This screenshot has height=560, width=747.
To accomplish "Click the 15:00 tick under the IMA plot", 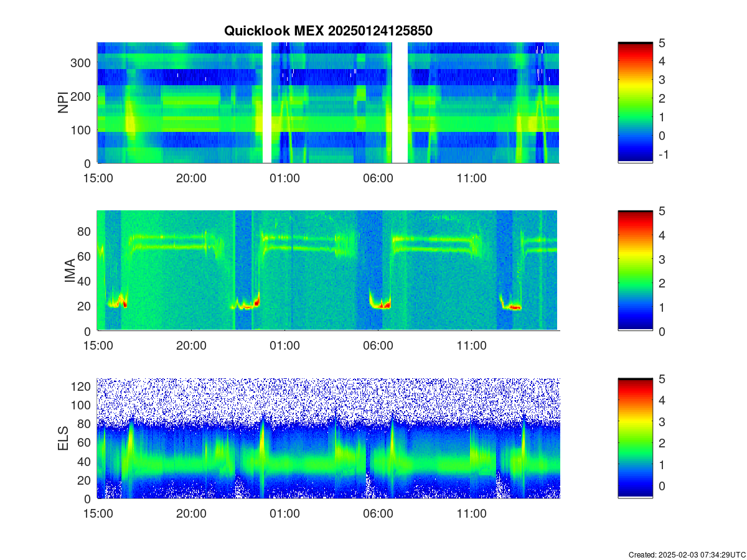I will pos(98,345).
